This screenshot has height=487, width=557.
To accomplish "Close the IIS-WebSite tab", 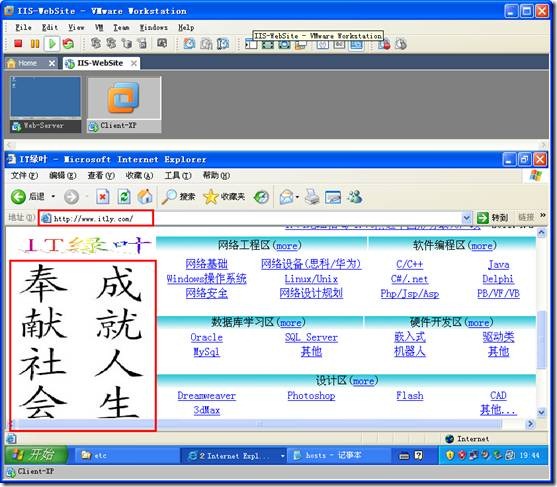I will point(134,63).
